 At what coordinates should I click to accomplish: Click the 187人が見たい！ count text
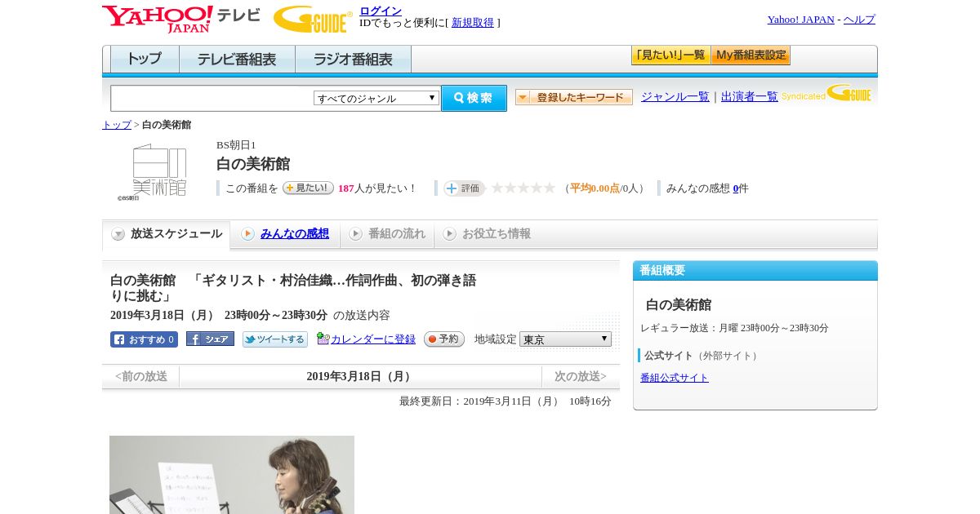(376, 188)
